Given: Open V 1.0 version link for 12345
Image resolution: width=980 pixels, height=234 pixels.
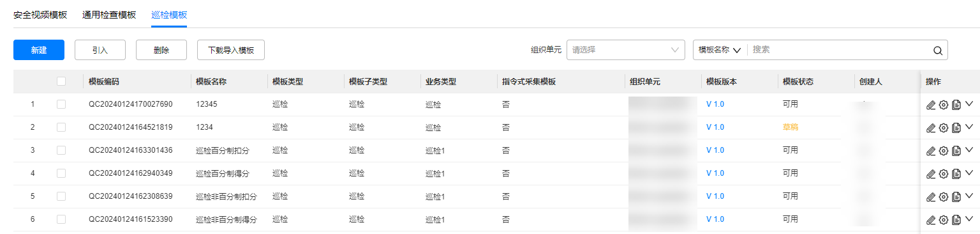Looking at the screenshot, I should coord(715,104).
